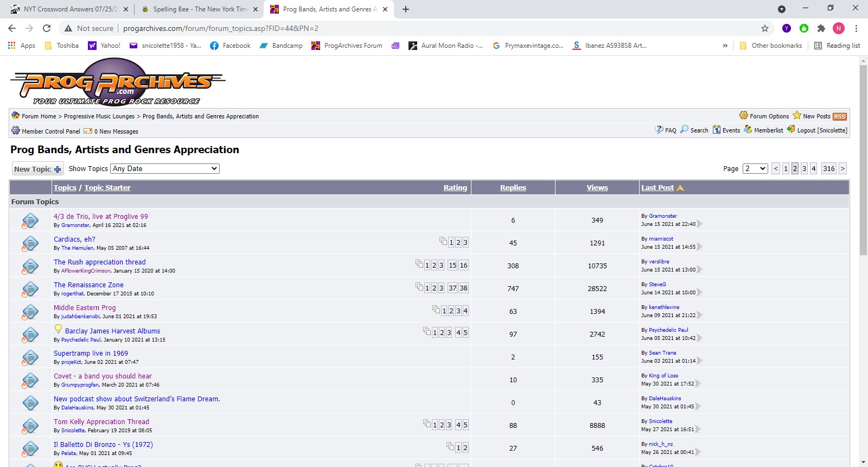This screenshot has height=467, width=868.
Task: Open the Memberlist
Action: tap(764, 130)
